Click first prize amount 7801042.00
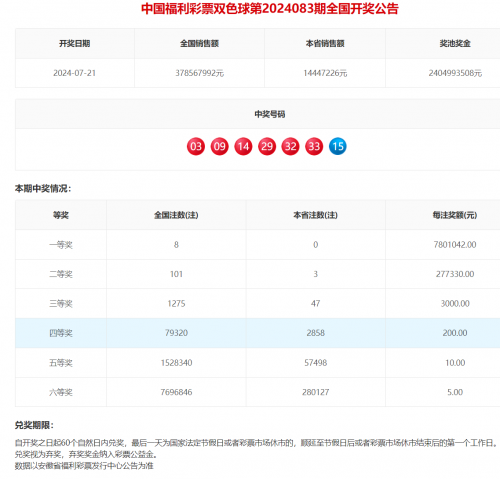Screen dimensions: 500x479 [x=455, y=245]
